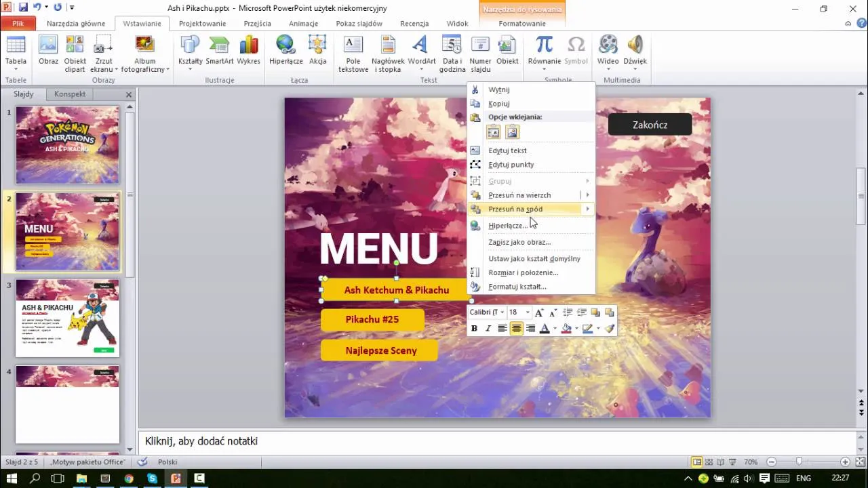
Task: Click the Najlepsze Sceny slide button
Action: click(380, 350)
